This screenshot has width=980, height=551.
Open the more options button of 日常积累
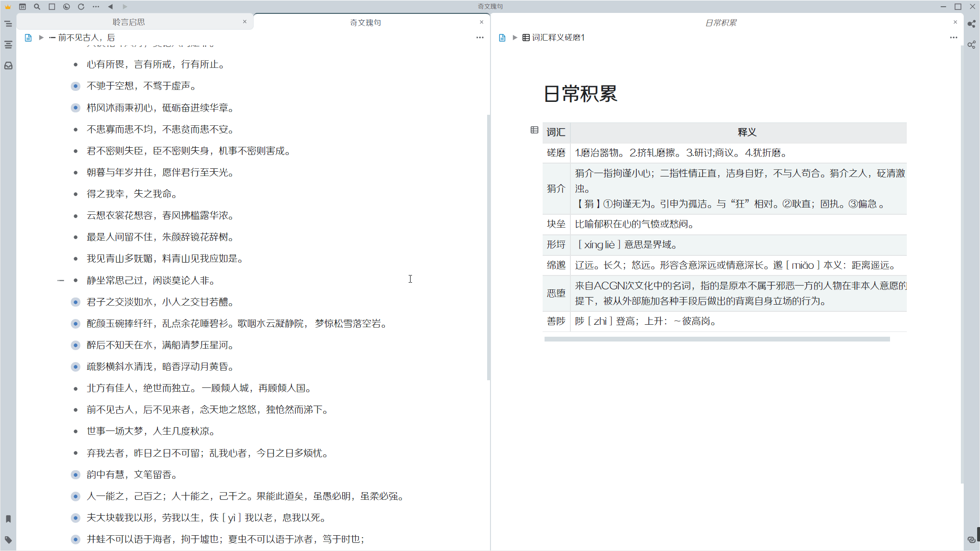pyautogui.click(x=953, y=38)
